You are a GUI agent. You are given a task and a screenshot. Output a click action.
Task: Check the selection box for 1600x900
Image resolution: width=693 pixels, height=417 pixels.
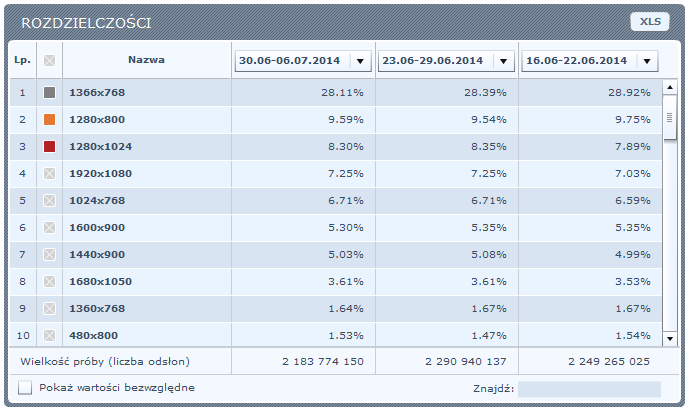(50, 227)
